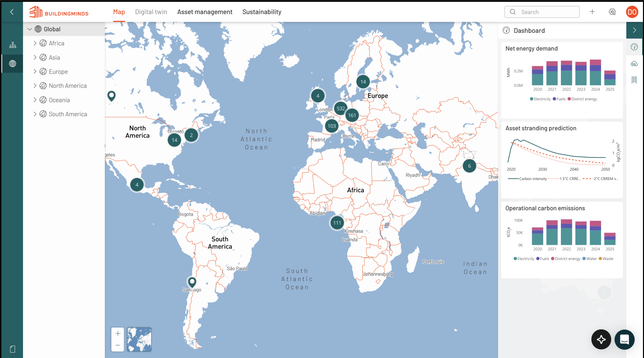Toggle Carbon intensity legend series

tap(527, 179)
